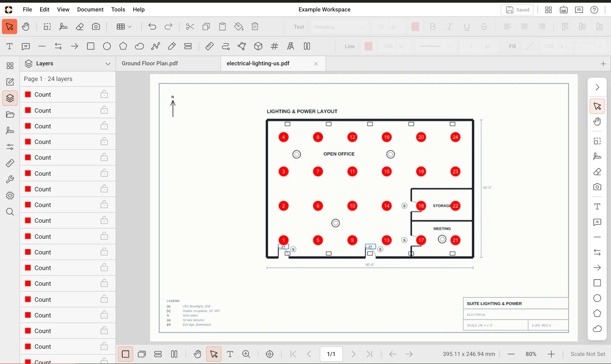Click the text color swatch
The height and width of the screenshot is (364, 611).
pos(415,27)
